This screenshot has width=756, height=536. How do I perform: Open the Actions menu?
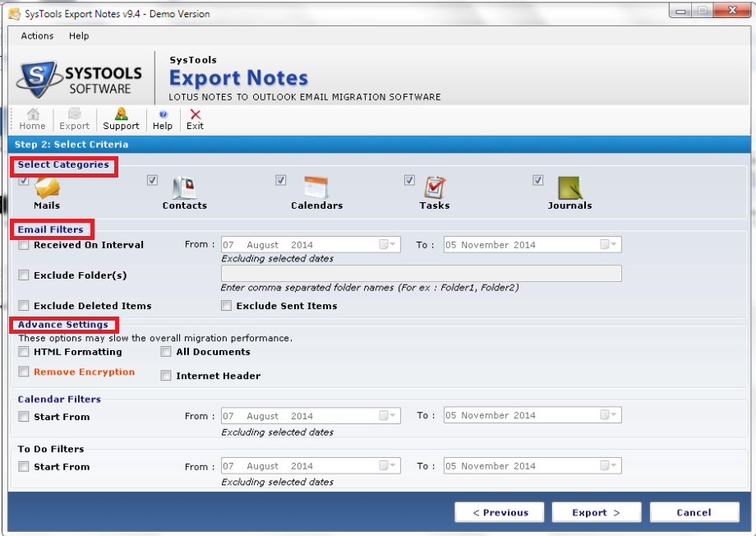coord(37,36)
